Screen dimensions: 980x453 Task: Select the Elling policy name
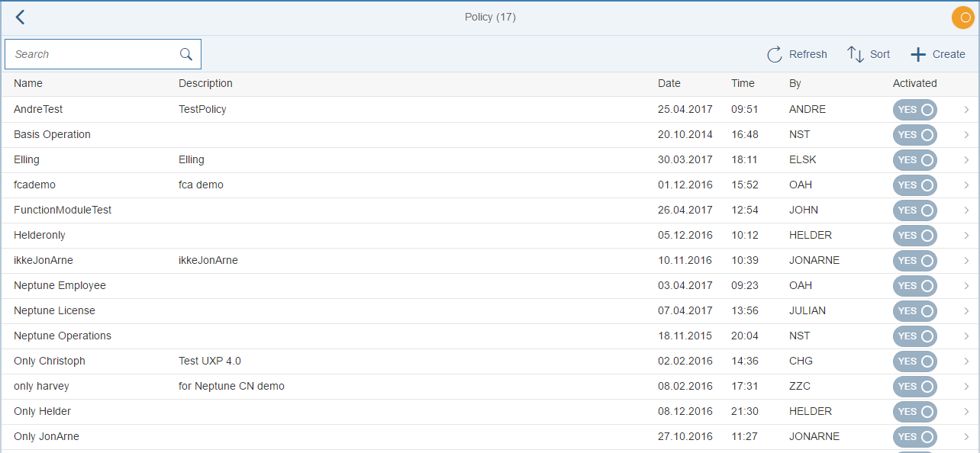tap(27, 159)
